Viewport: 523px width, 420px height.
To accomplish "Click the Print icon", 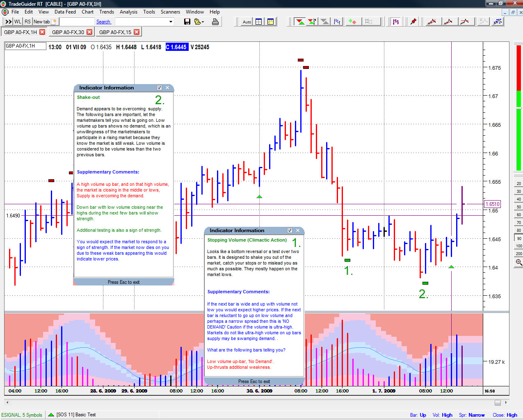I will tap(215, 22).
